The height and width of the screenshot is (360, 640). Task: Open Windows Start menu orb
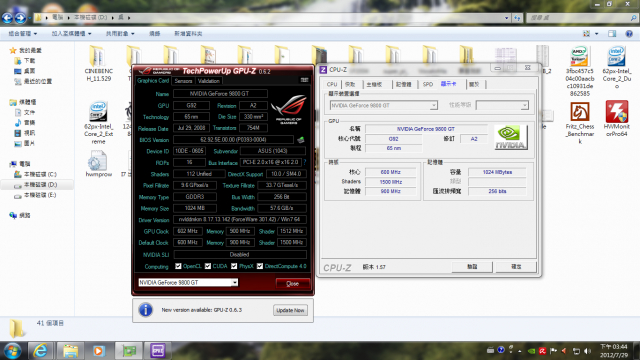12,351
